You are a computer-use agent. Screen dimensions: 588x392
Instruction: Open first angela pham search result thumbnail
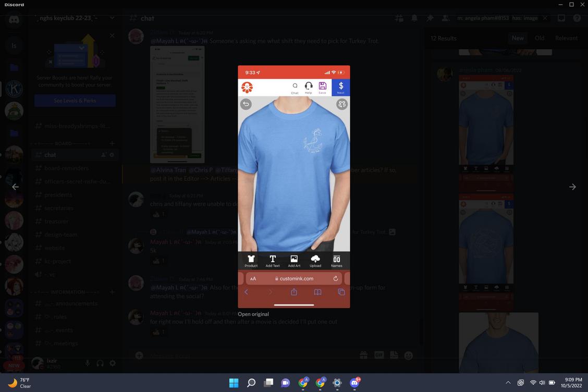click(486, 135)
